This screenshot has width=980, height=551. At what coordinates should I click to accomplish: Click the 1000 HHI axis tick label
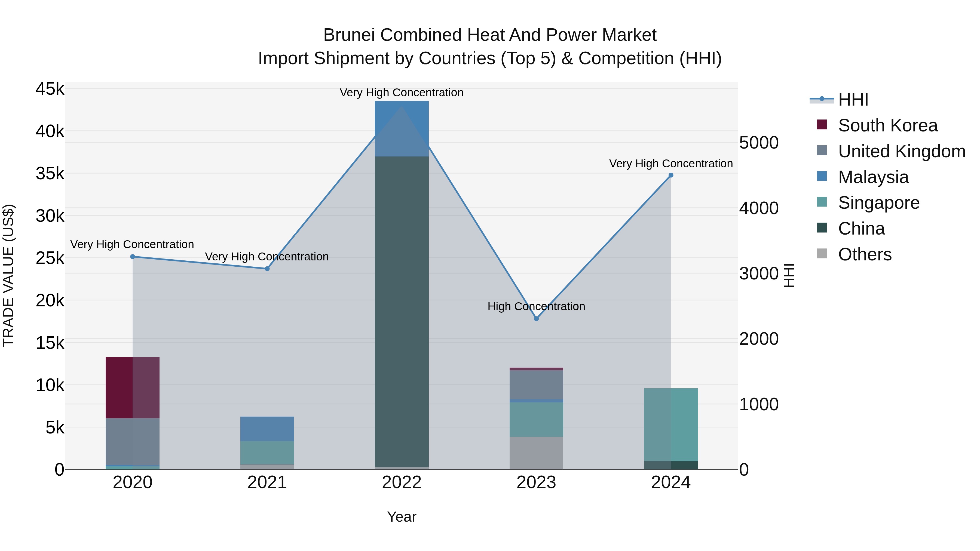(x=759, y=404)
